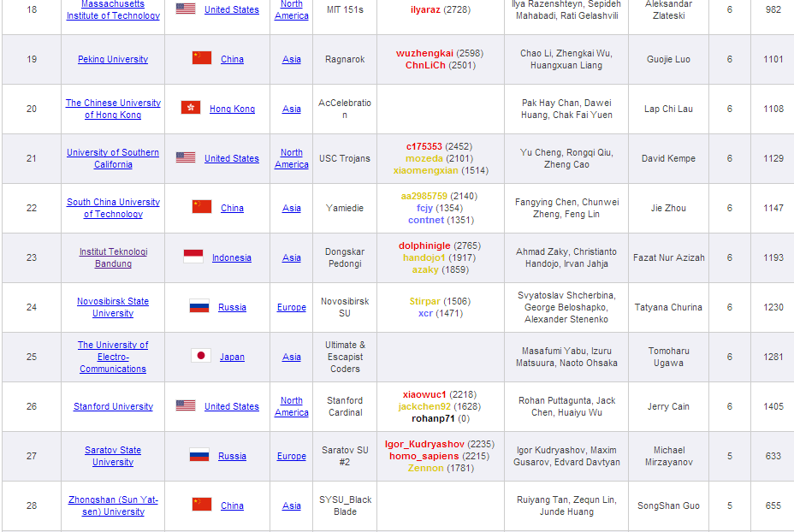Open homo_sapiens user profile
794x532 pixels.
coord(424,456)
